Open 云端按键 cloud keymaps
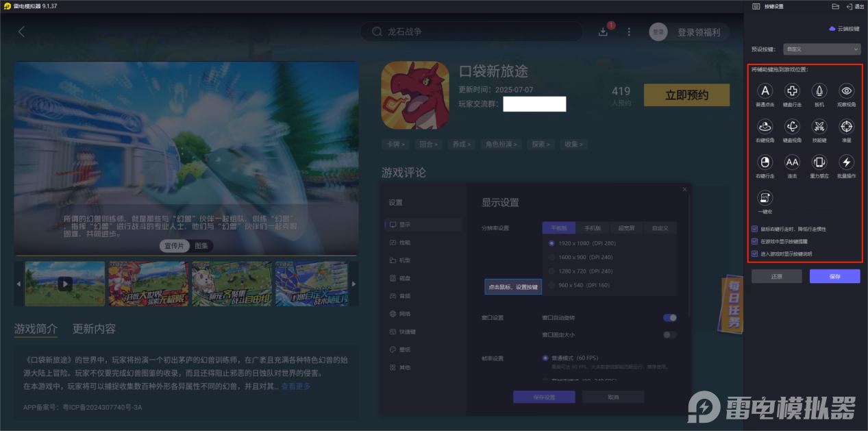Viewport: 868px width, 431px height. (844, 29)
